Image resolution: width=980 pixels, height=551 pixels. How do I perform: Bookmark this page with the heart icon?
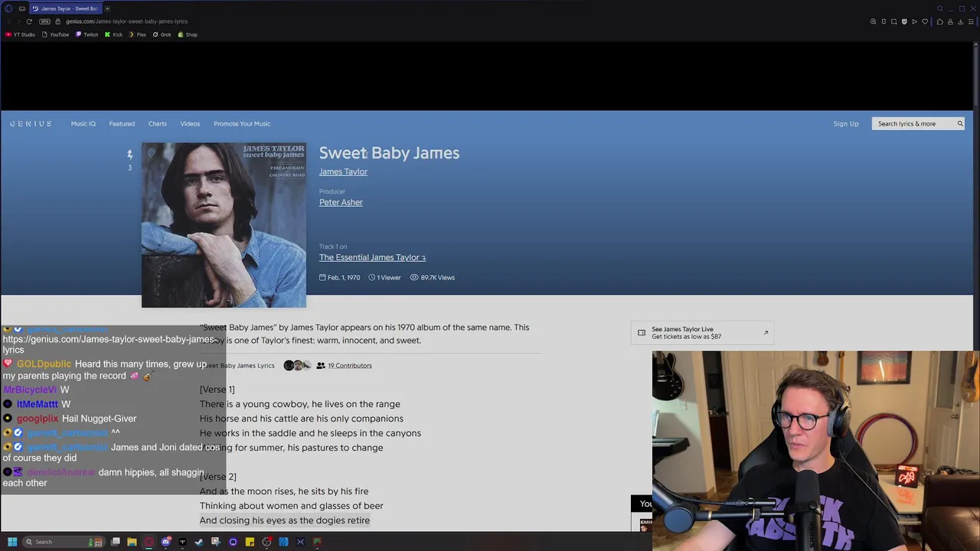click(x=924, y=21)
